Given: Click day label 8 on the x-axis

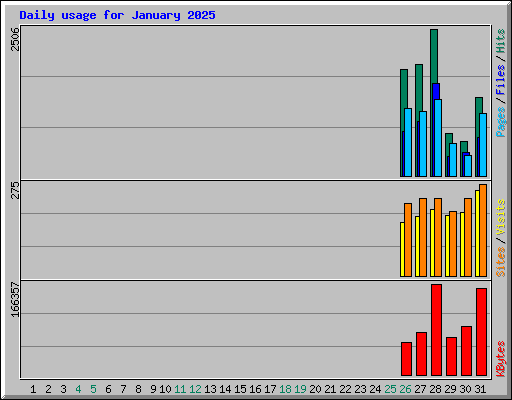Looking at the screenshot, I should tap(138, 389).
